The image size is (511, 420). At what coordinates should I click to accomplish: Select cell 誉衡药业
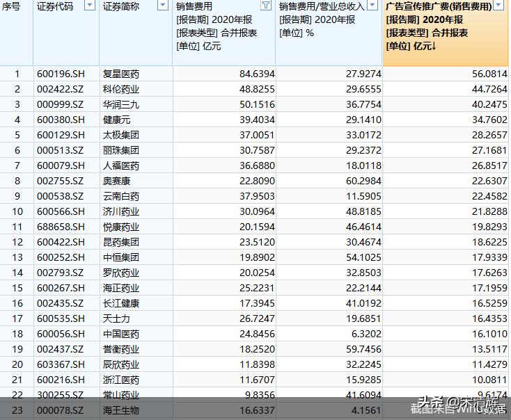pyautogui.click(x=121, y=349)
